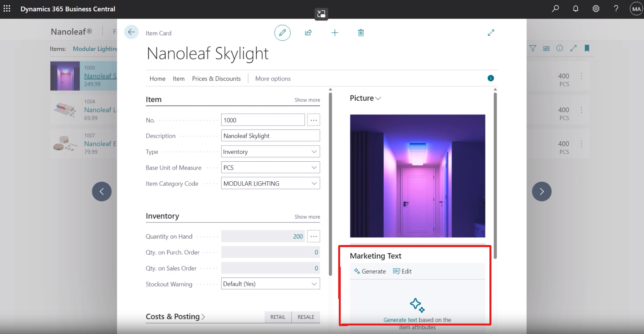Open the Item menu tab
Image resolution: width=644 pixels, height=334 pixels.
click(178, 78)
